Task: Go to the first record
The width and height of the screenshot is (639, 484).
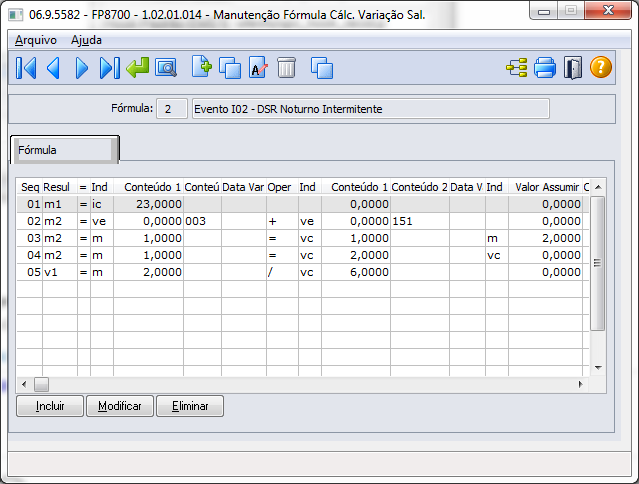Action: tap(26, 68)
